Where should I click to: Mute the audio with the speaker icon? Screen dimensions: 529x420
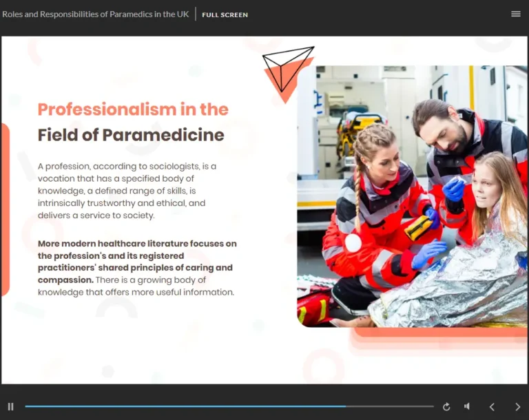tap(467, 406)
